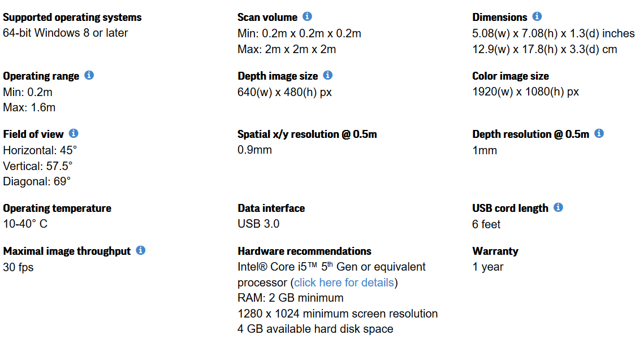
Task: Click the "64-bit Windows 8 or later" text
Action: (66, 33)
